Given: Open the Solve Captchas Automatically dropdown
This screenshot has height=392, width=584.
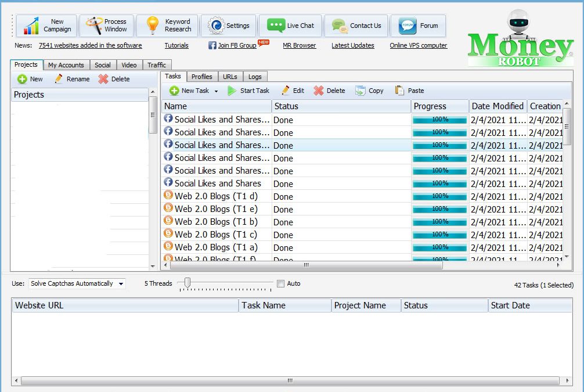Looking at the screenshot, I should (77, 283).
